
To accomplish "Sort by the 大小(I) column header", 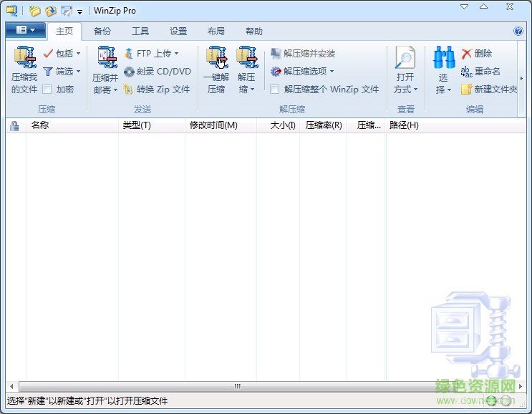I will pos(279,125).
